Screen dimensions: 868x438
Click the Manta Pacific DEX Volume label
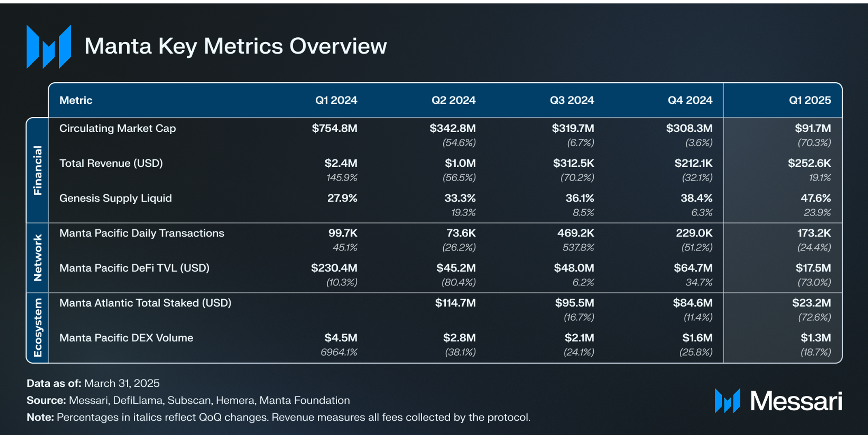pos(126,338)
